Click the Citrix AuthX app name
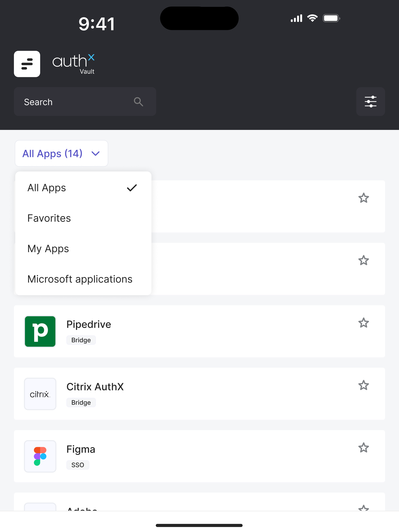 [x=95, y=387]
